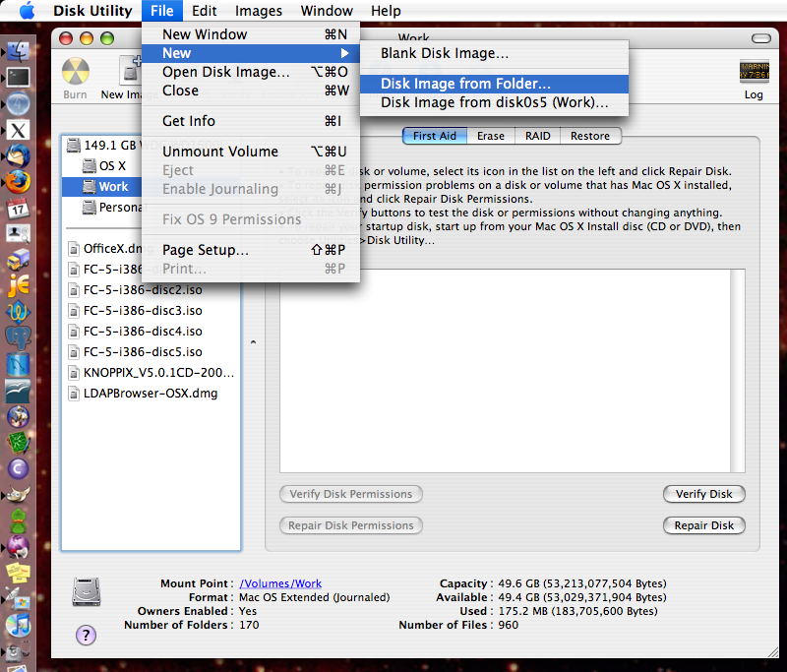Choose Disk Image from Folder
This screenshot has height=672, width=787.
(495, 84)
